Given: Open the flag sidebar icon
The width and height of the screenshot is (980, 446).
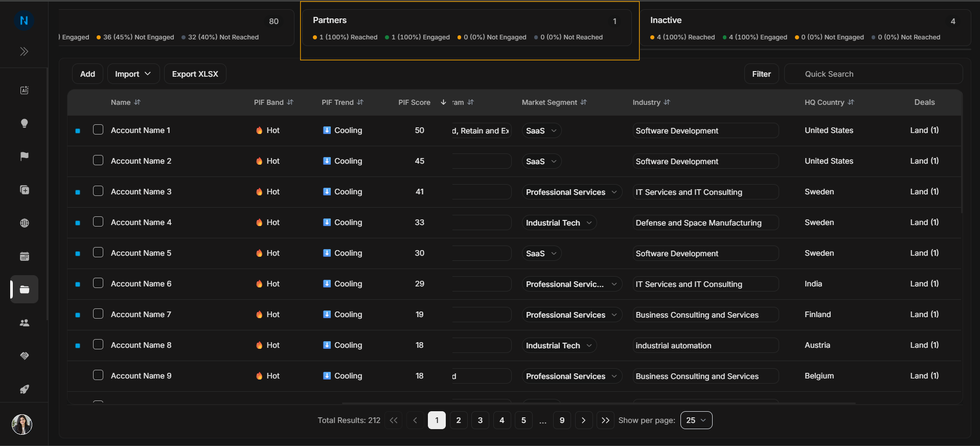Looking at the screenshot, I should point(24,157).
